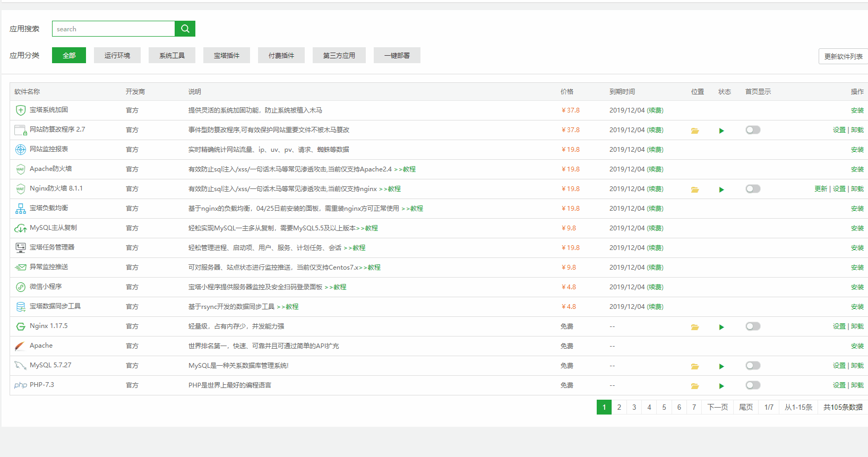The image size is (868, 457).
Task: Click the Nginx防火墙 8.1.1 WAF icon
Action: [x=21, y=189]
